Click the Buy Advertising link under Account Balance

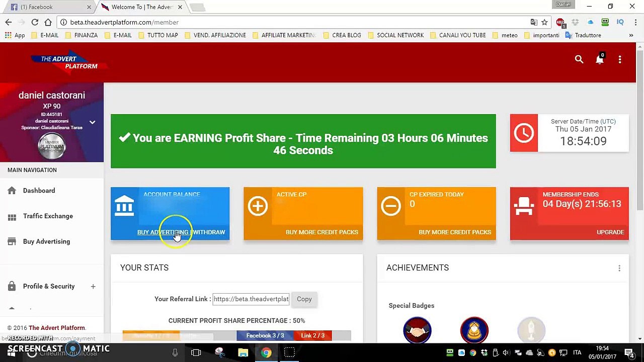click(163, 232)
